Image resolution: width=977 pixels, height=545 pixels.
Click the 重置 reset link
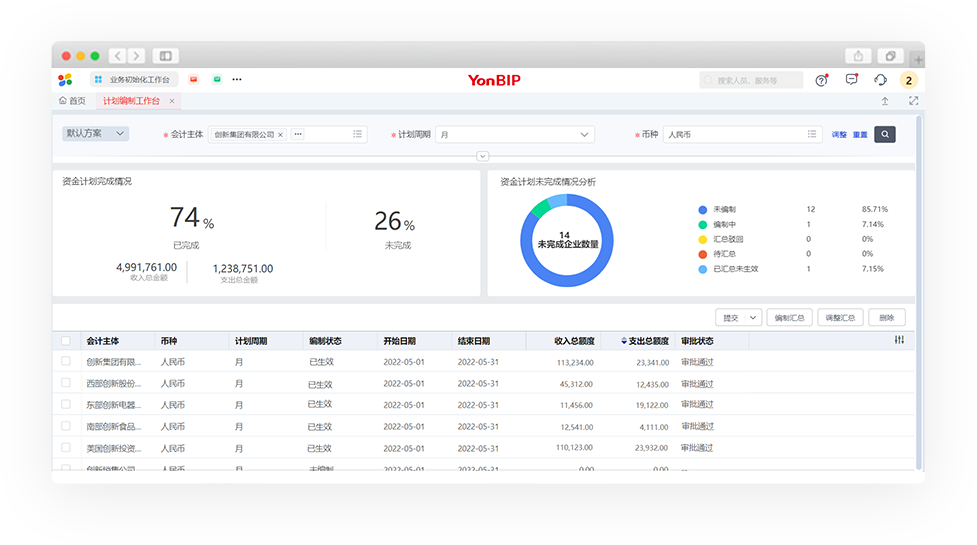860,134
